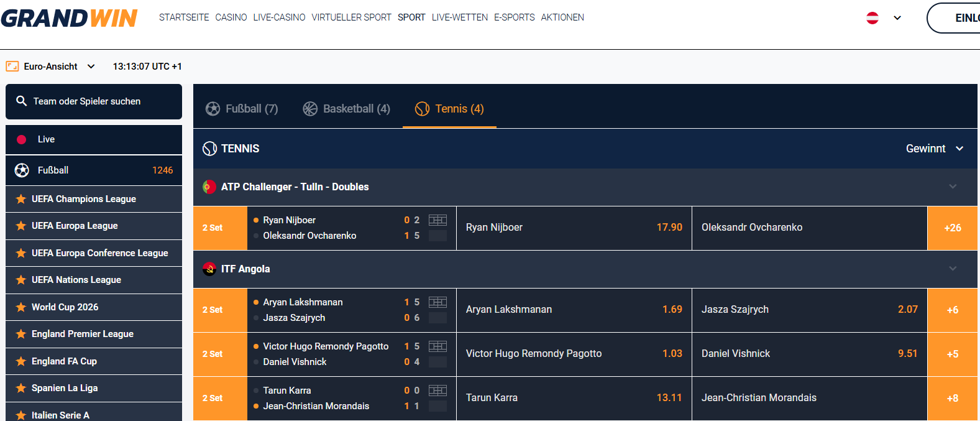Click the star beside UEFA Nations League
Screen dimensions: 980x421
(21, 280)
